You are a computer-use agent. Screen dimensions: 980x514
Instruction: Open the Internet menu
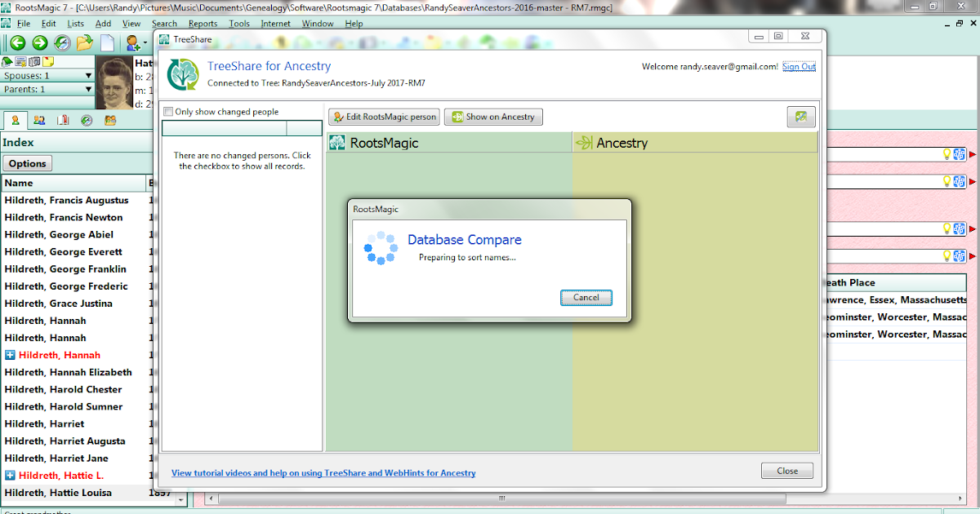[275, 24]
